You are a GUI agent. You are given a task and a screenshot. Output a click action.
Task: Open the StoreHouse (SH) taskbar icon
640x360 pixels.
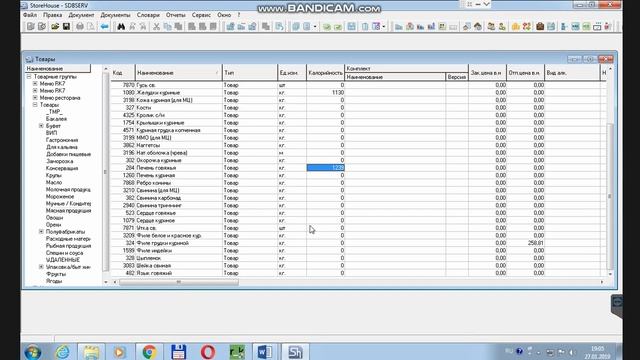[295, 352]
